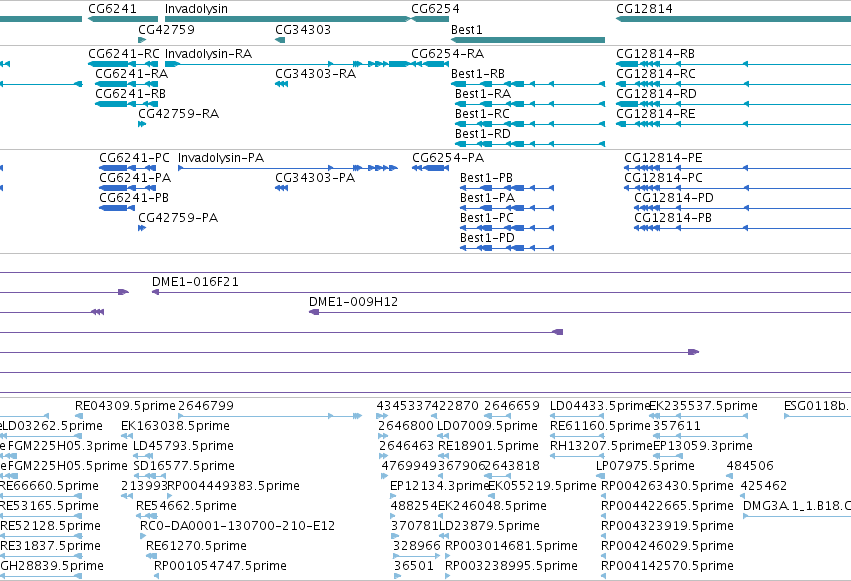Select the CG6254 gene label
The height and width of the screenshot is (581, 851).
[435, 9]
